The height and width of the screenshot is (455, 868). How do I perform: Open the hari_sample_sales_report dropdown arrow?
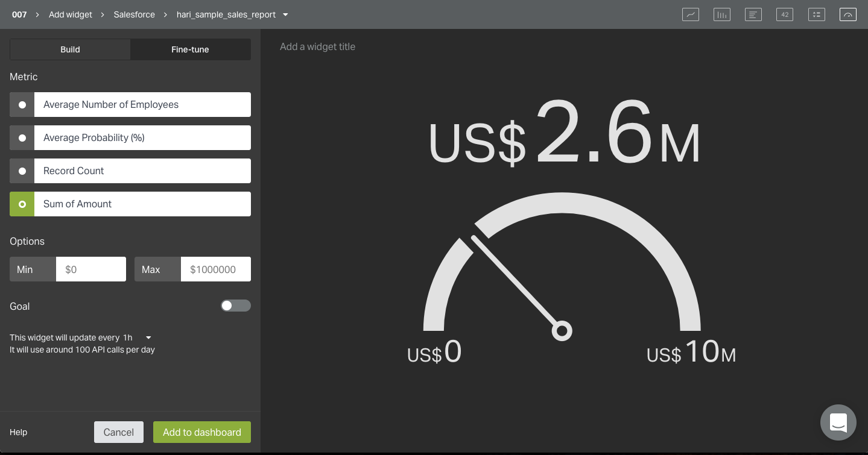[x=285, y=14]
